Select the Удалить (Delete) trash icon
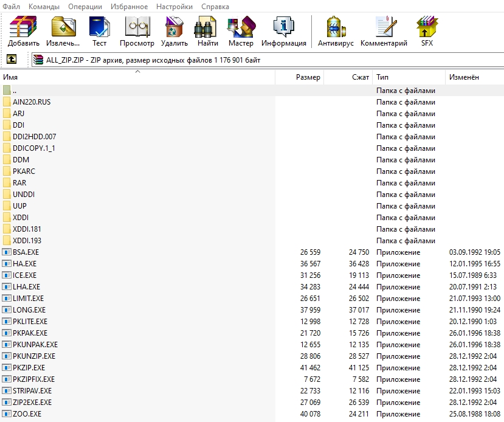This screenshot has width=504, height=422. [174, 31]
